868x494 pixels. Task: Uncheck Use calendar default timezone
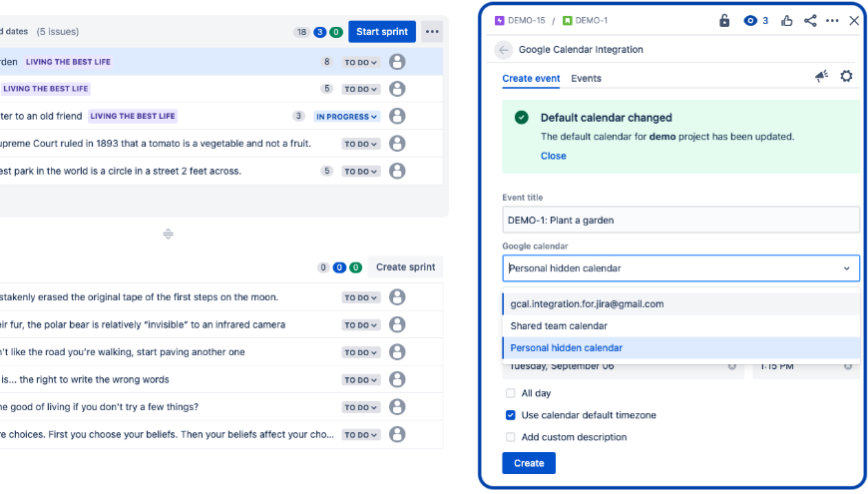coord(511,415)
